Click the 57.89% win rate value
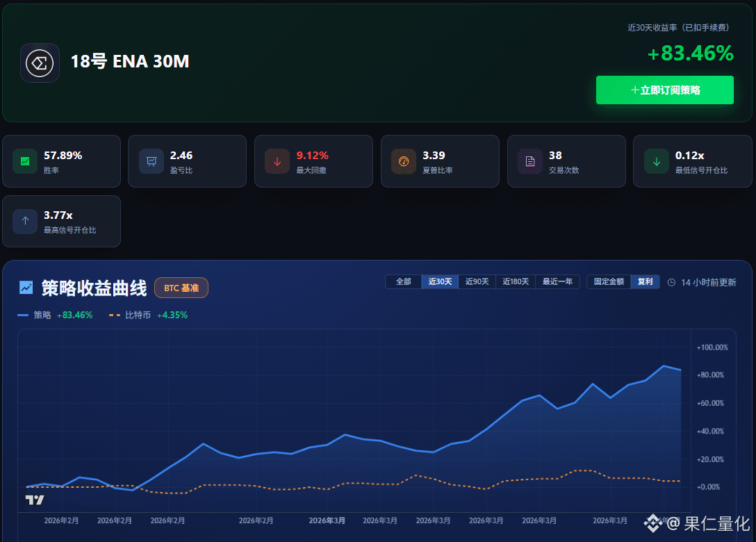 [x=63, y=155]
